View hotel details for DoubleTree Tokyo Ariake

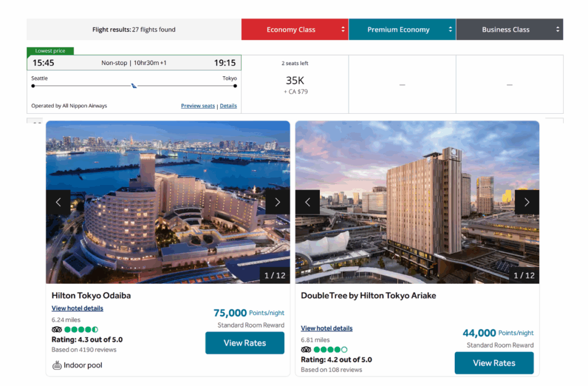click(x=327, y=329)
